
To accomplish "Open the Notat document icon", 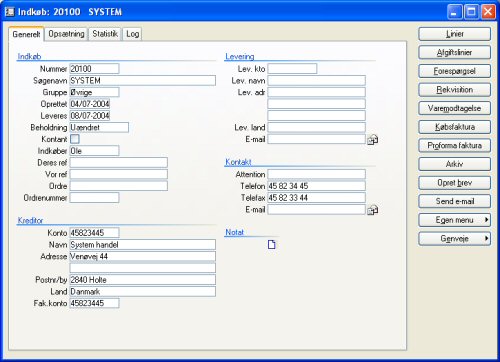I will (272, 244).
